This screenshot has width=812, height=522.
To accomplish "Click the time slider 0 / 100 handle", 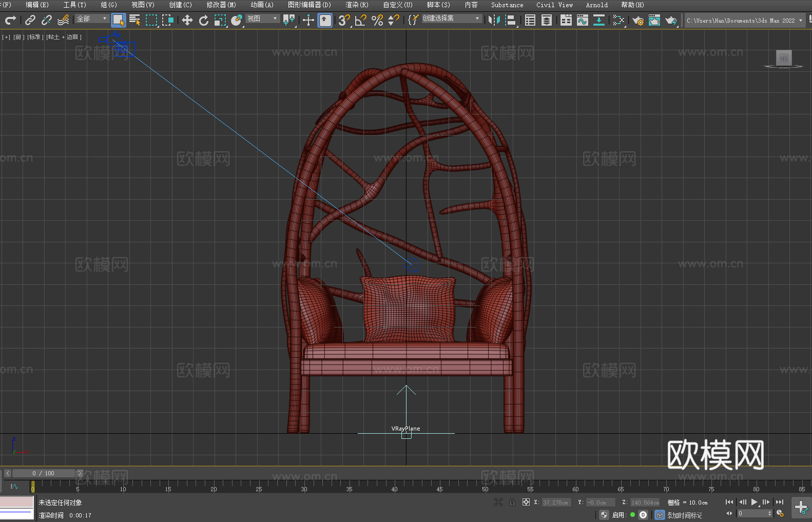I will pos(44,473).
